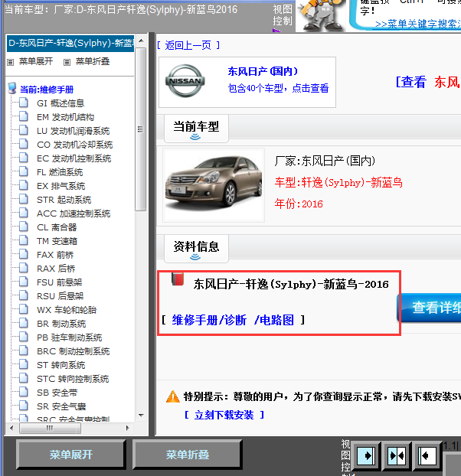Click the page icon beside BR 制动系统

(x=24, y=323)
